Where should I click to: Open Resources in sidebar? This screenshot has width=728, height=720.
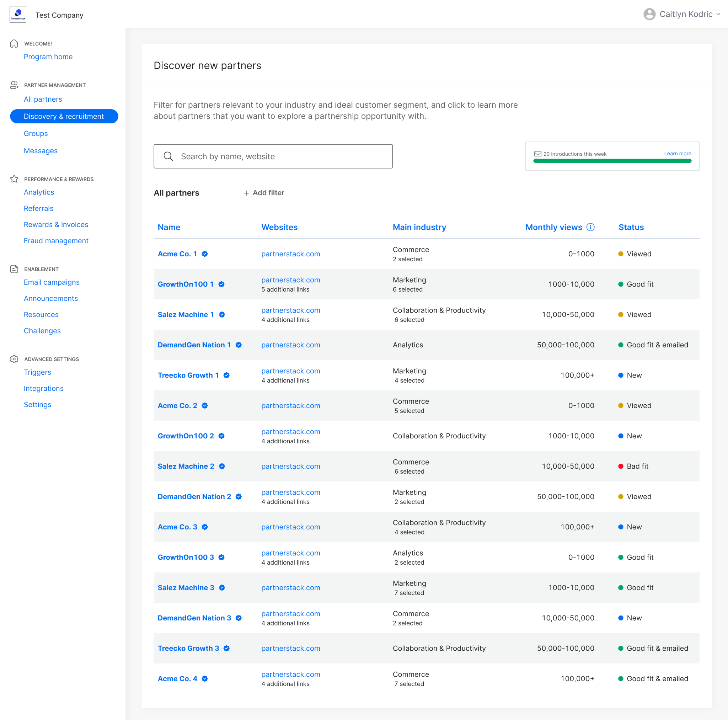[x=41, y=315]
